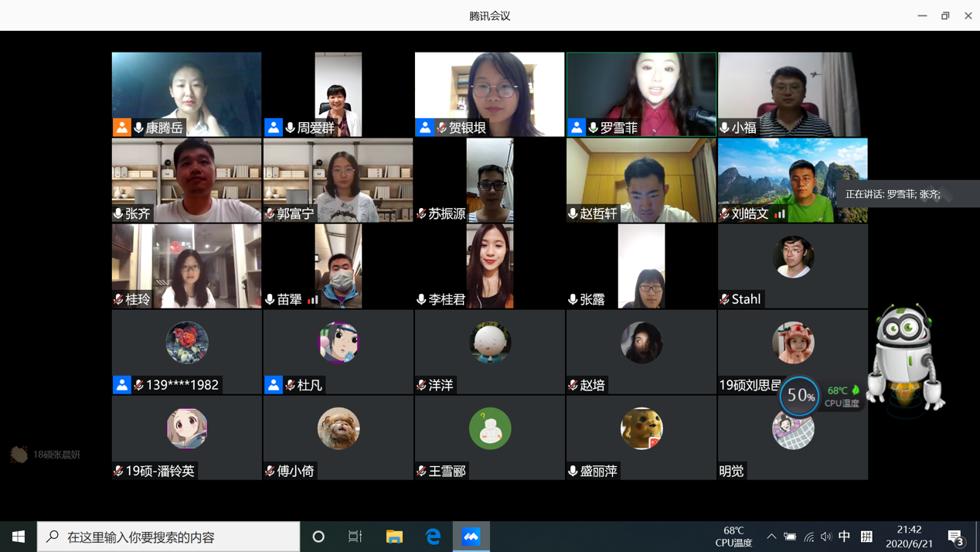The image size is (980, 552).
Task: Click the orange user badge beside 康腾岳
Action: click(122, 128)
